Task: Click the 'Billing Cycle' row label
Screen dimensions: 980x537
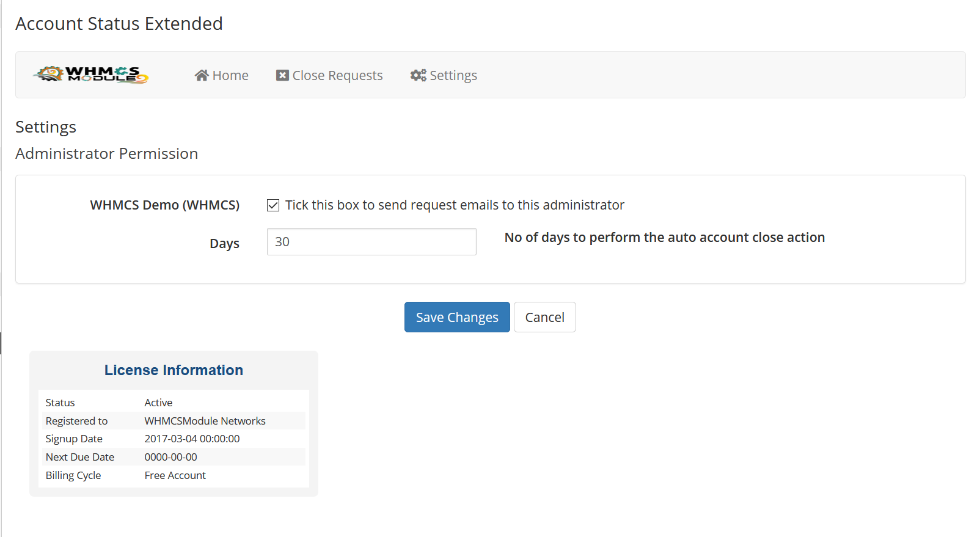Action: pyautogui.click(x=73, y=475)
